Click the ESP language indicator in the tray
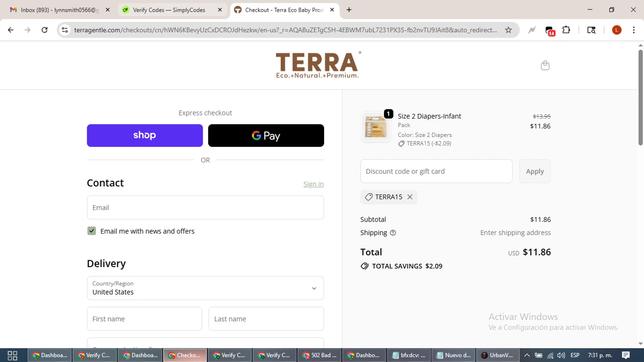The image size is (644, 362). point(575,355)
